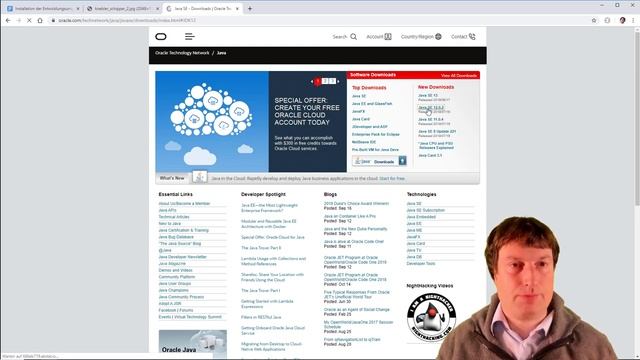Bookmark this page with star icon
The height and width of the screenshot is (360, 640).
pyautogui.click(x=594, y=20)
